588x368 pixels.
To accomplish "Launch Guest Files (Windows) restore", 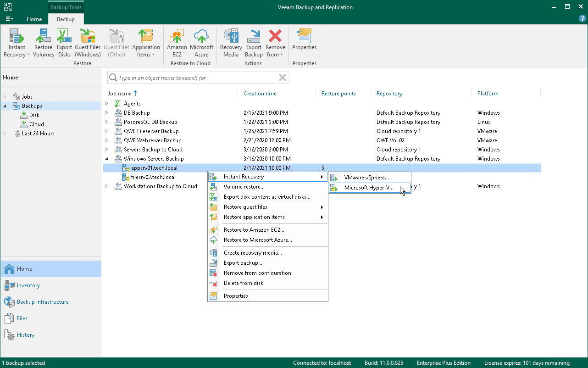I will [x=88, y=43].
